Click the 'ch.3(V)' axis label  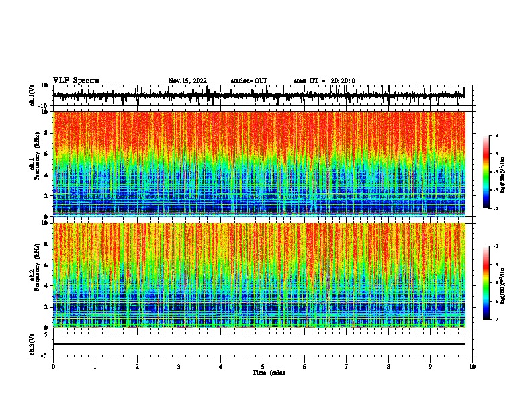32,345
